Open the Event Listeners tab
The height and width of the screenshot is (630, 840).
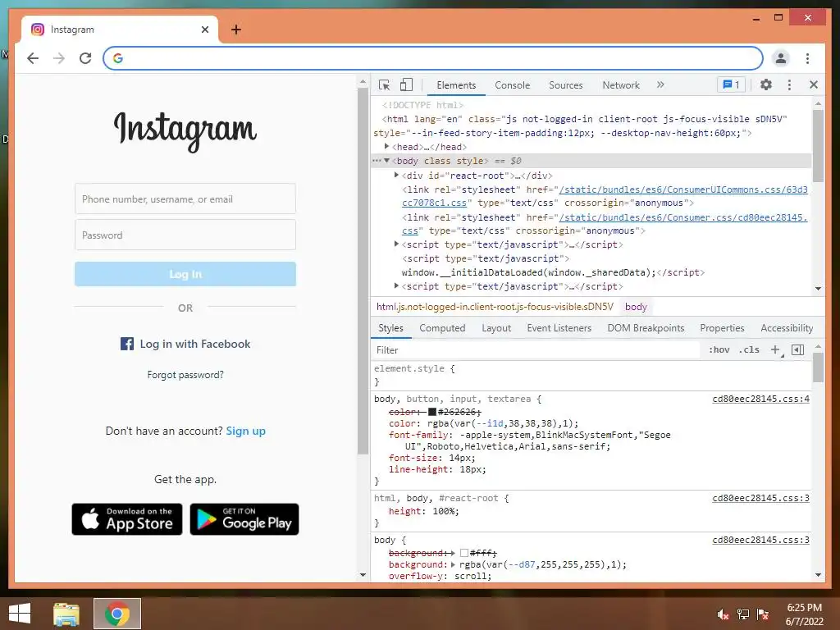click(x=559, y=328)
